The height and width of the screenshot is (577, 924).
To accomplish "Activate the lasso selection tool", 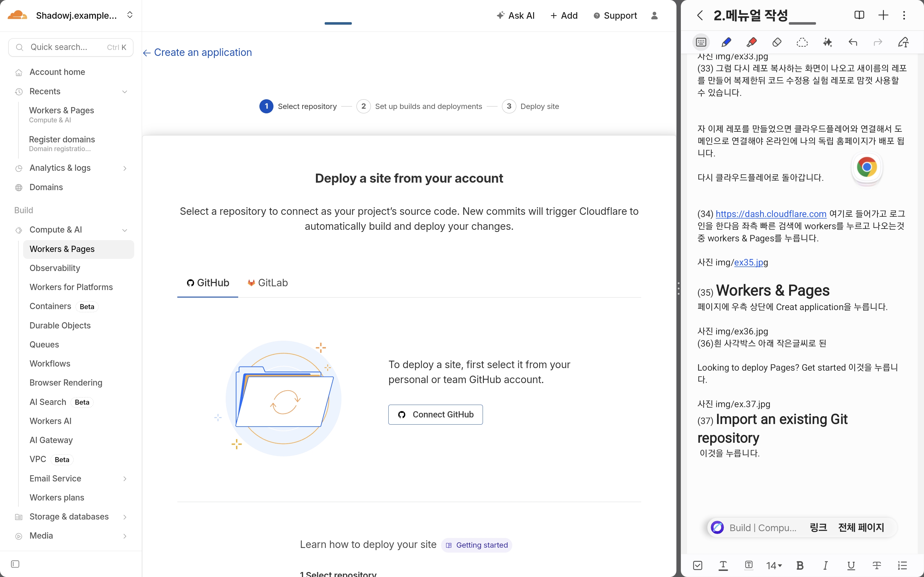I will (802, 42).
